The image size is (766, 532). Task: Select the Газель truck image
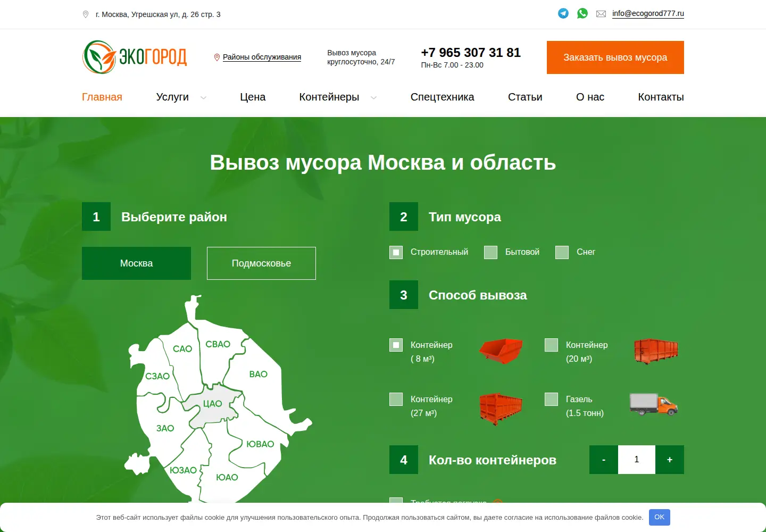coord(654,404)
